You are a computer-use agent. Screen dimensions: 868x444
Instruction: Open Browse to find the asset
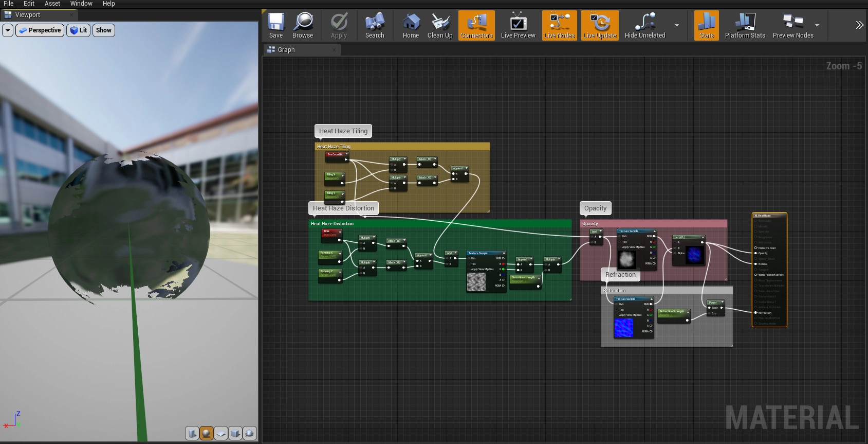point(303,26)
